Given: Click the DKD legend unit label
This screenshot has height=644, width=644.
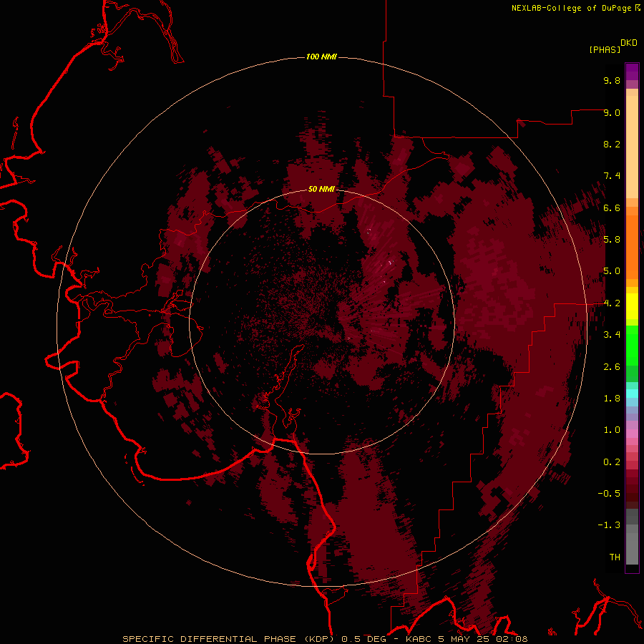Looking at the screenshot, I should point(629,43).
